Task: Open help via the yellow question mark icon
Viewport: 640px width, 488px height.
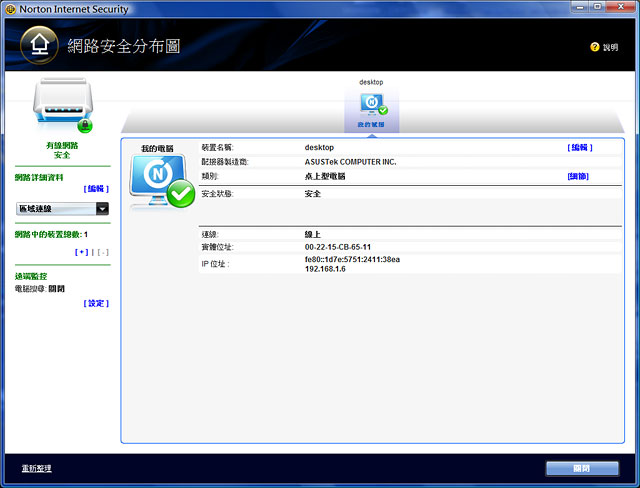Action: coord(595,47)
